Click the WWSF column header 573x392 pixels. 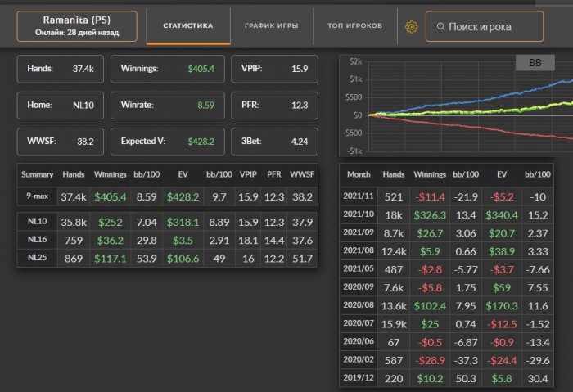pos(301,174)
